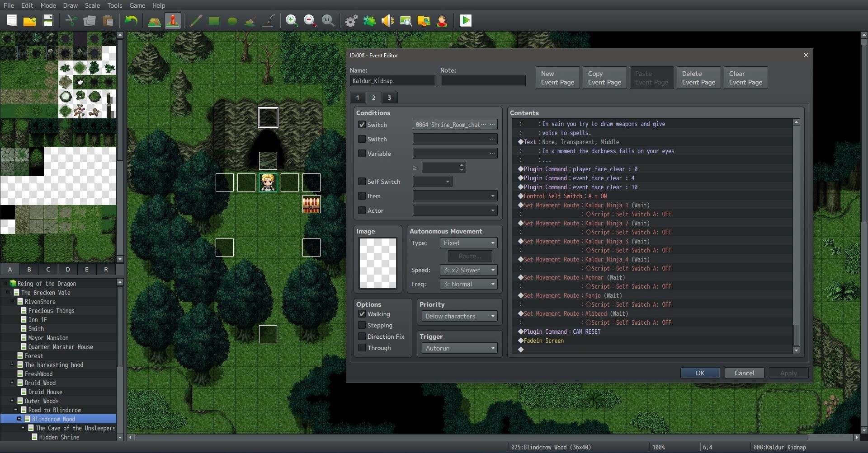Image resolution: width=868 pixels, height=453 pixels.
Task: Select the Pencil drawing tool
Action: pos(196,21)
